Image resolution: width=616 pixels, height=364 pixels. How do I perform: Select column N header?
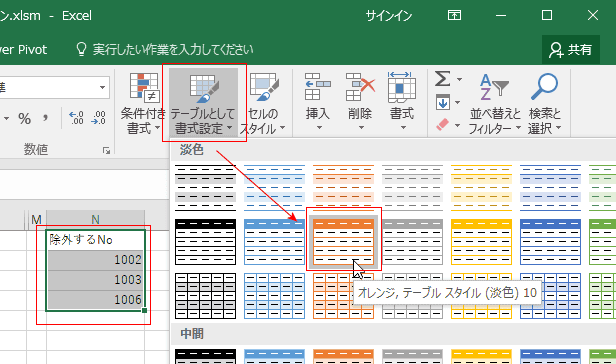pos(95,219)
